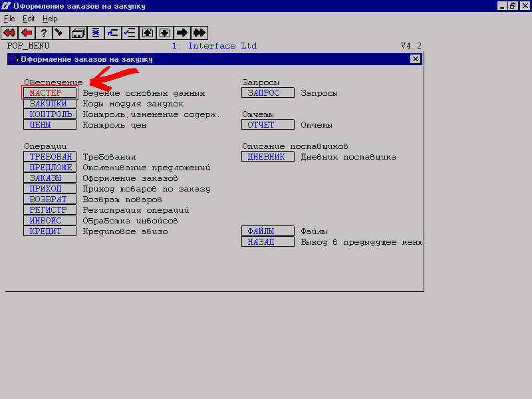532x399 pixels.
Task: Click the red double-left-arrow toolbar icon
Action: coord(9,33)
